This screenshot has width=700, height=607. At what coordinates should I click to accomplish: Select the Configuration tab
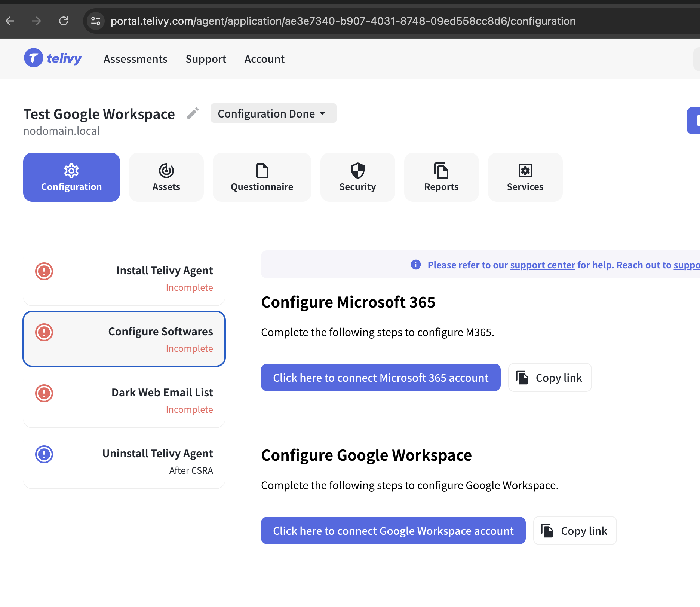point(71,177)
